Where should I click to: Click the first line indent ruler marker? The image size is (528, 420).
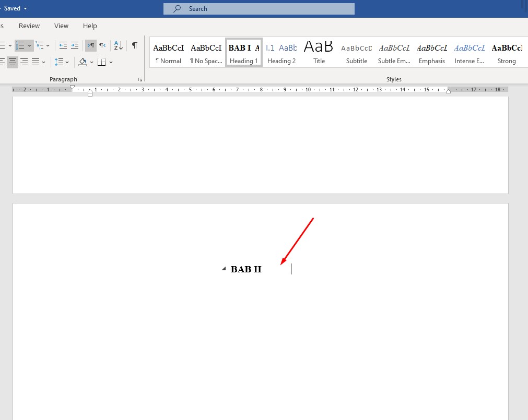pyautogui.click(x=72, y=88)
